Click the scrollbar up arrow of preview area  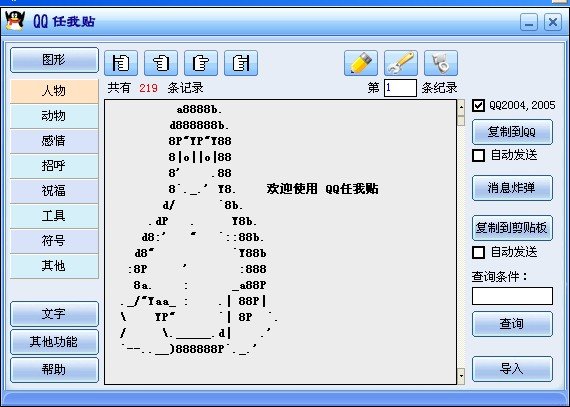(461, 107)
